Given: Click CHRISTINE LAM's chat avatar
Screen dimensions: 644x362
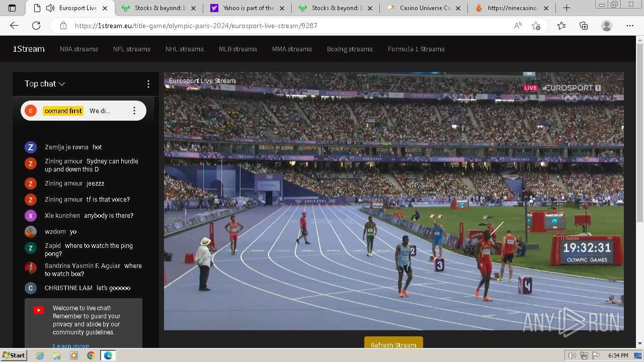Looking at the screenshot, I should tap(31, 288).
